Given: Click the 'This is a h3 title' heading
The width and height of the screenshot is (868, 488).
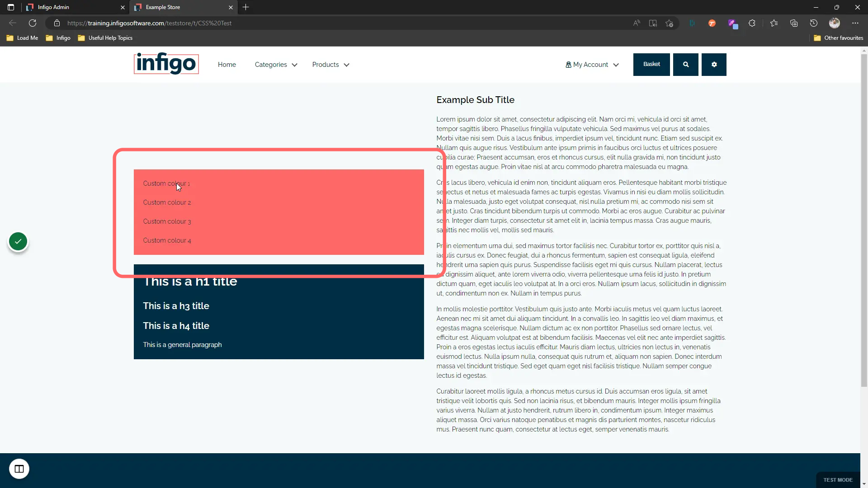Looking at the screenshot, I should (x=176, y=306).
